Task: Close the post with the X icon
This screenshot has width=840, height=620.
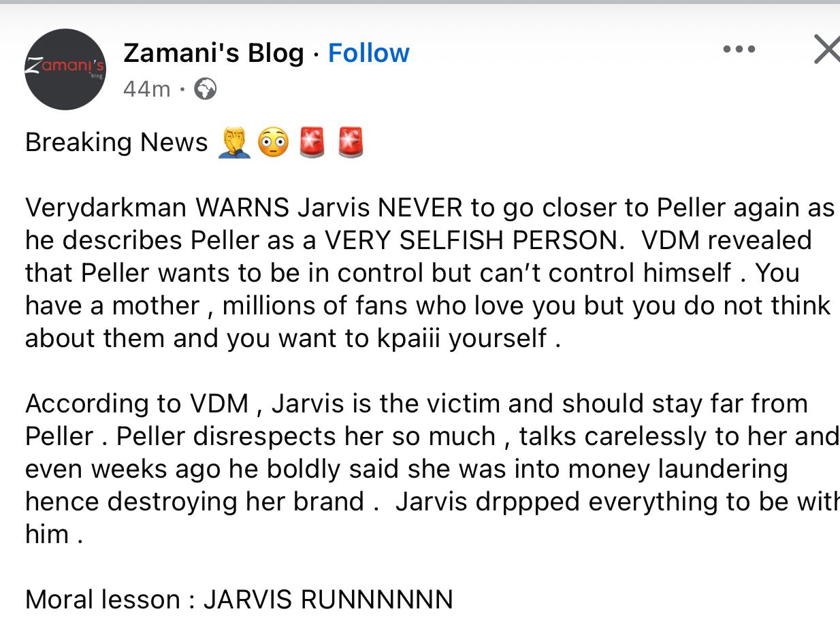Action: click(x=827, y=50)
